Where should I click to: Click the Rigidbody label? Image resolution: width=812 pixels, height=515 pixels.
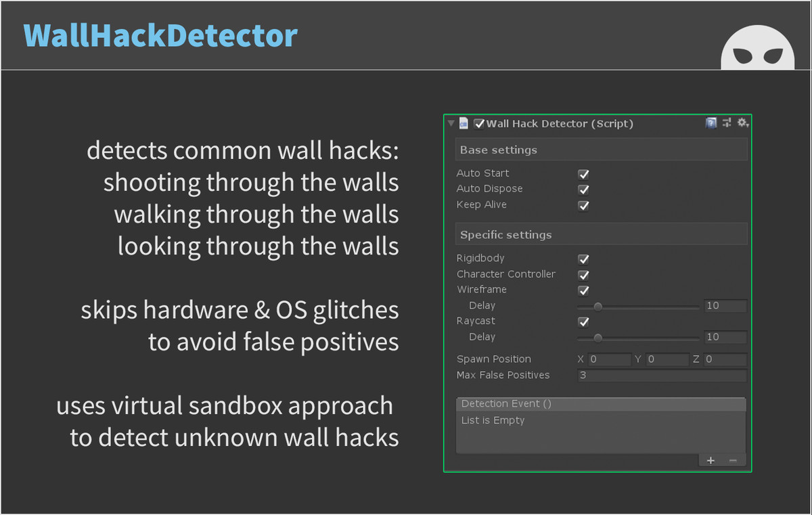(x=480, y=259)
